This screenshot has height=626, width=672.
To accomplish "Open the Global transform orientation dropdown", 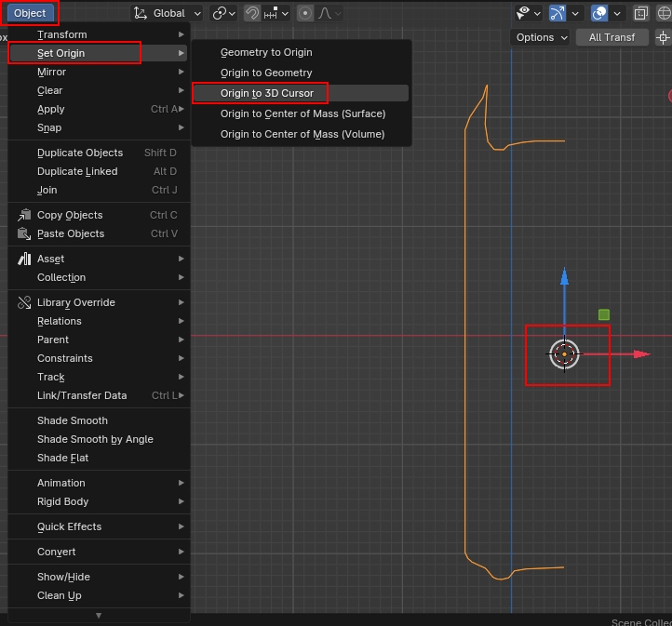I will click(168, 13).
